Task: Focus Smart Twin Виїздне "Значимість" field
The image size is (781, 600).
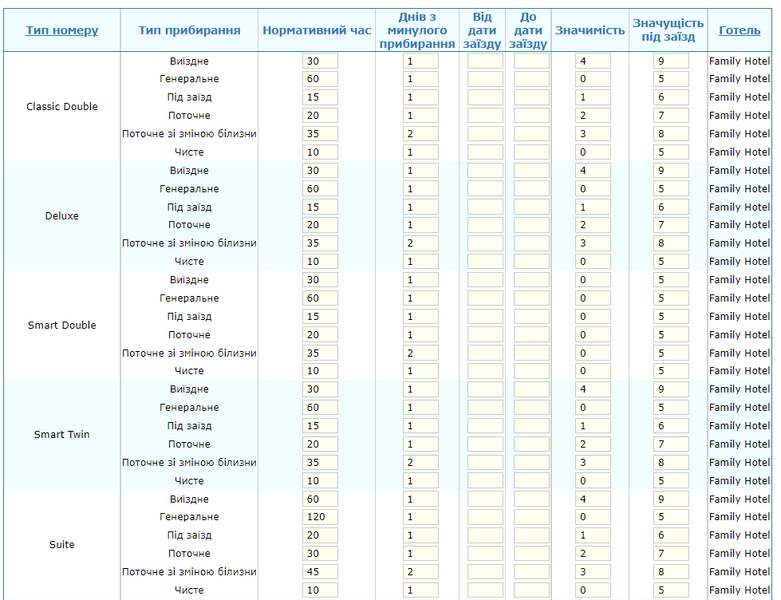Action: pyautogui.click(x=594, y=389)
